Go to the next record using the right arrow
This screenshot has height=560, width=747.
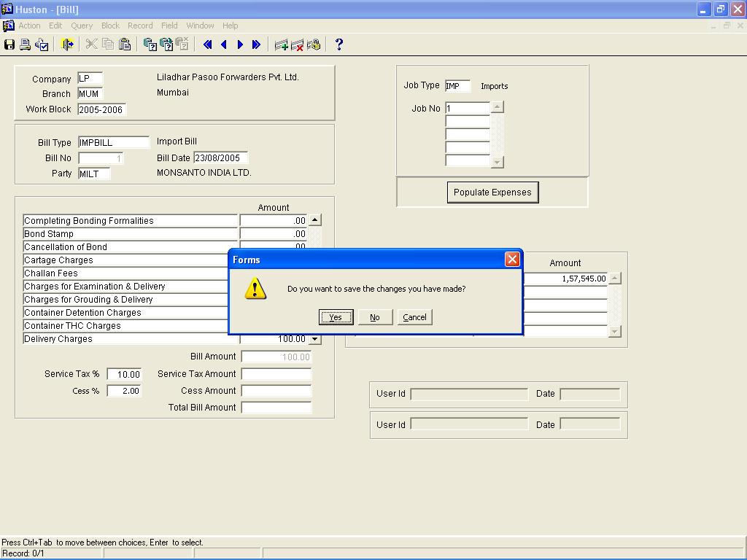click(240, 44)
